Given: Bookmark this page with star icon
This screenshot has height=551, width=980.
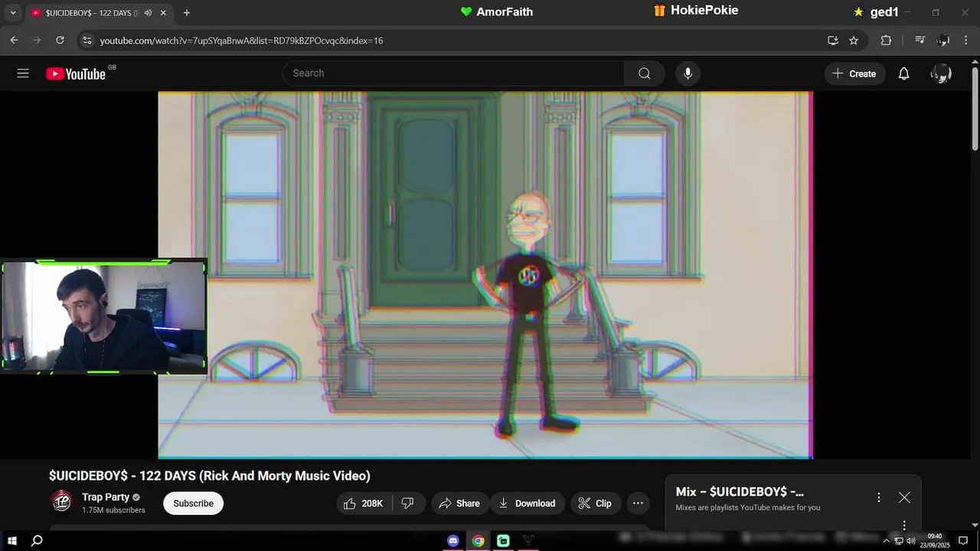Looking at the screenshot, I should click(854, 40).
